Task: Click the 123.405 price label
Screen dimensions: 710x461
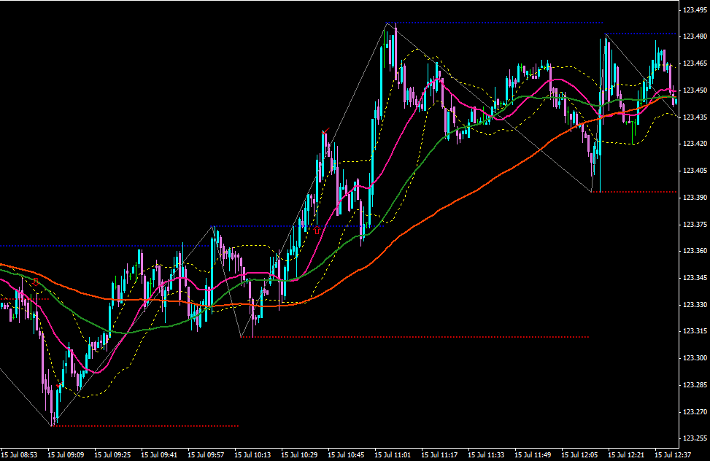Action: [x=696, y=171]
